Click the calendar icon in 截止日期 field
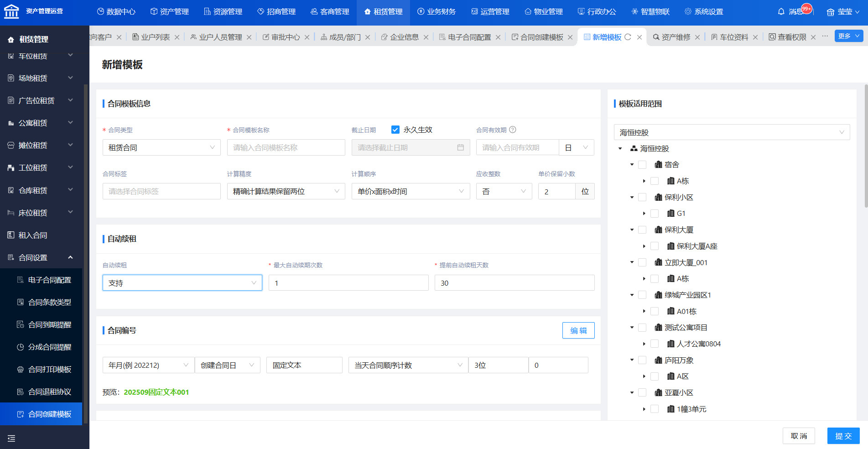 click(460, 147)
